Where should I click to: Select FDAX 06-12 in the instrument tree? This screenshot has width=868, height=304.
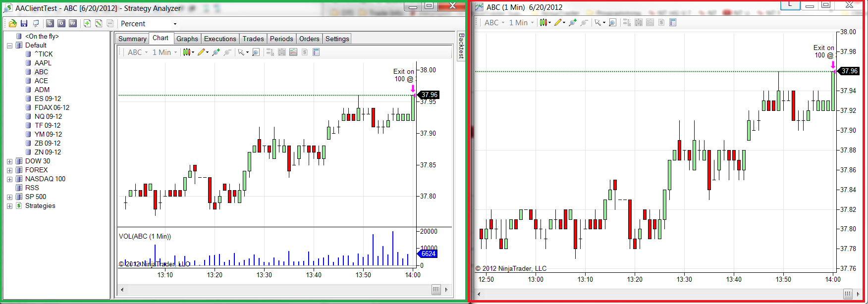52,107
